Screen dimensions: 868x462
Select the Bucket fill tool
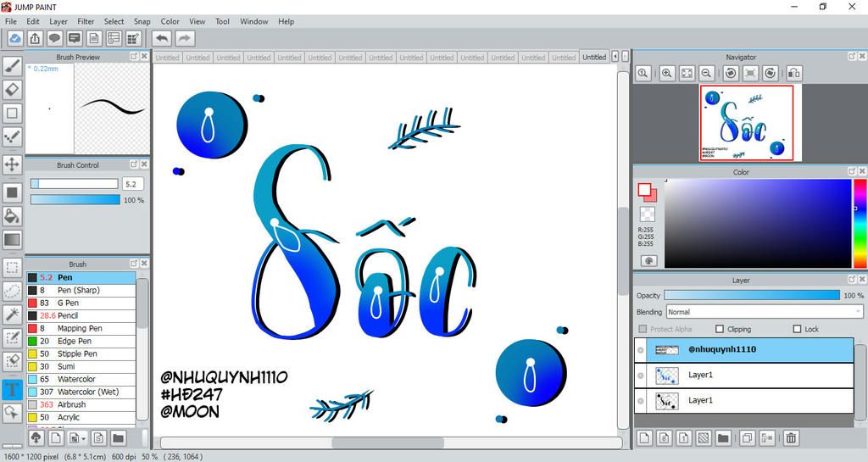(12, 216)
